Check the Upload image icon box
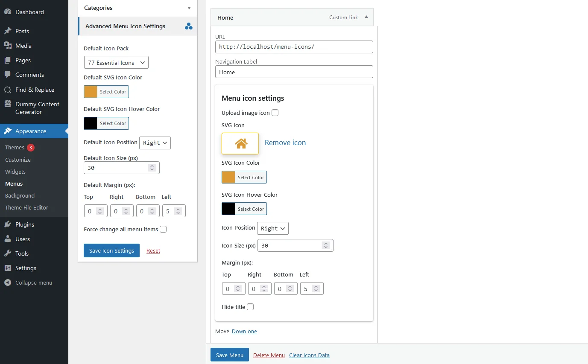Image resolution: width=588 pixels, height=364 pixels. pos(275,113)
